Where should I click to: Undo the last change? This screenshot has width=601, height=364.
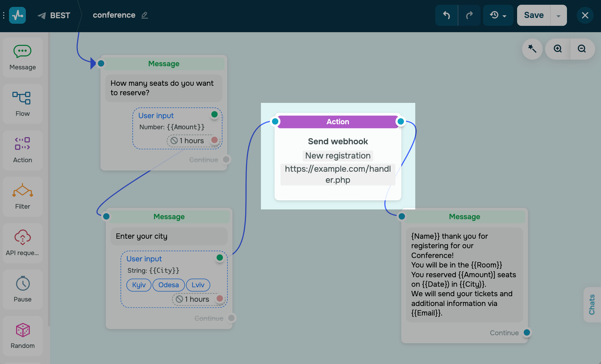click(x=446, y=15)
